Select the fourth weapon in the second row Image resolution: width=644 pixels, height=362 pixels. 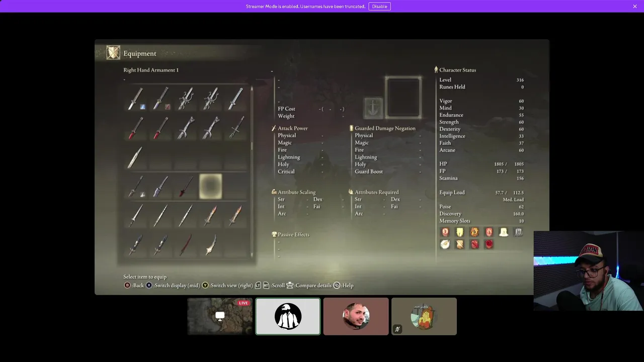coord(211,128)
